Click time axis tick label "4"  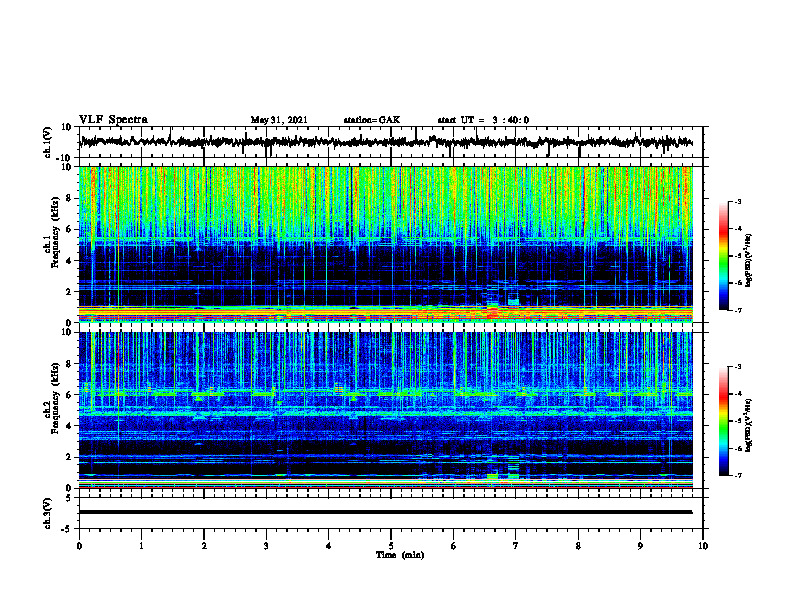[329, 546]
